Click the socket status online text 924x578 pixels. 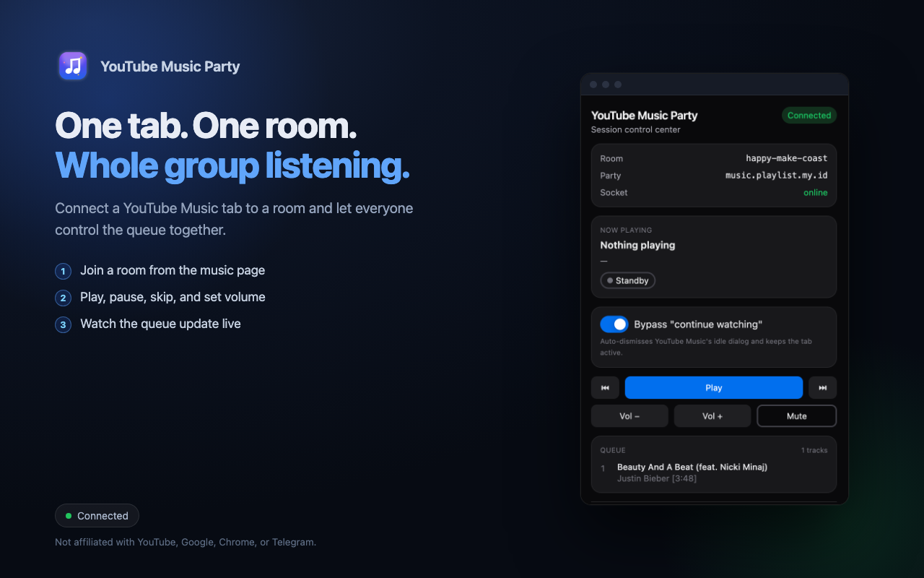pyautogui.click(x=816, y=193)
